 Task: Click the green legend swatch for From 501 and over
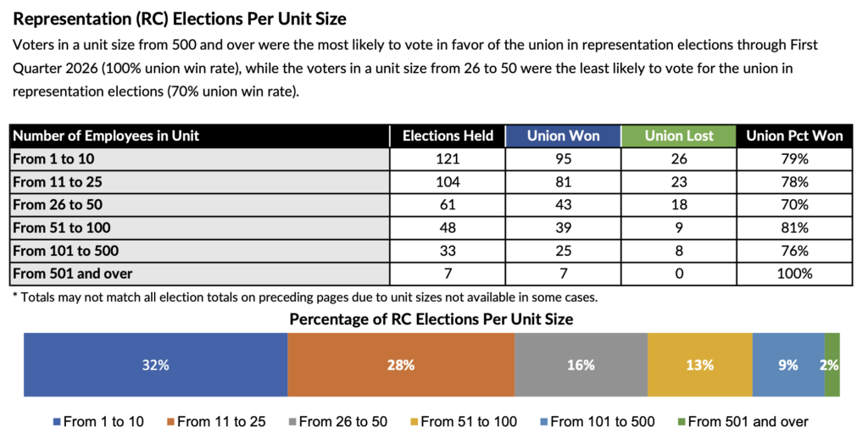point(681,422)
